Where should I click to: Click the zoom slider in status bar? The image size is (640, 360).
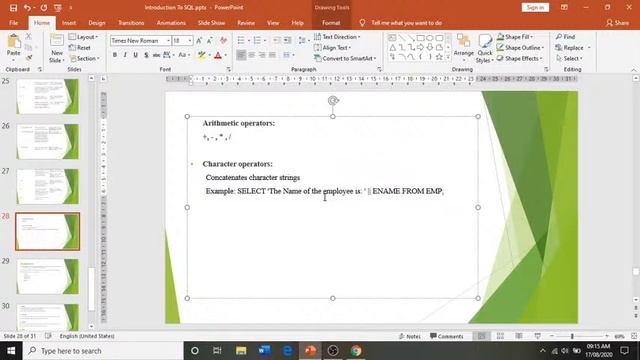coord(572,336)
